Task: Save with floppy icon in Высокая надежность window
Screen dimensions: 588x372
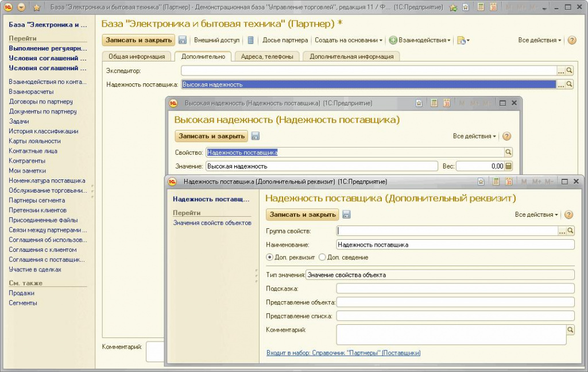Action: coord(256,136)
